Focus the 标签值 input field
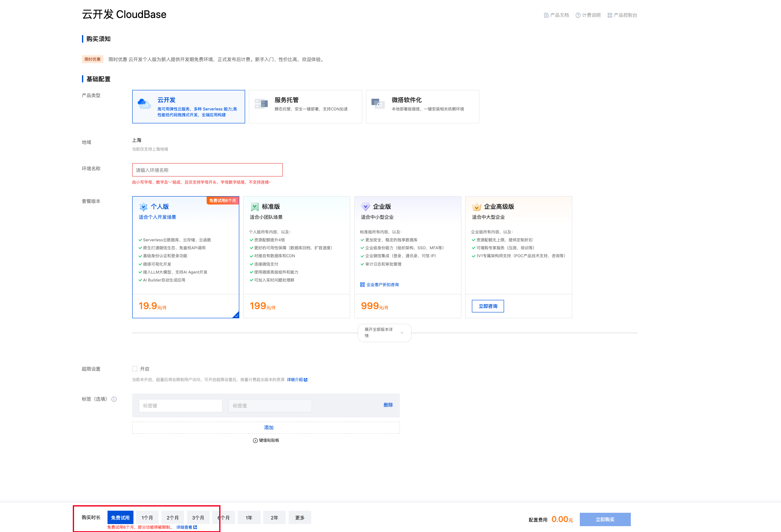The width and height of the screenshot is (781, 532). point(270,406)
